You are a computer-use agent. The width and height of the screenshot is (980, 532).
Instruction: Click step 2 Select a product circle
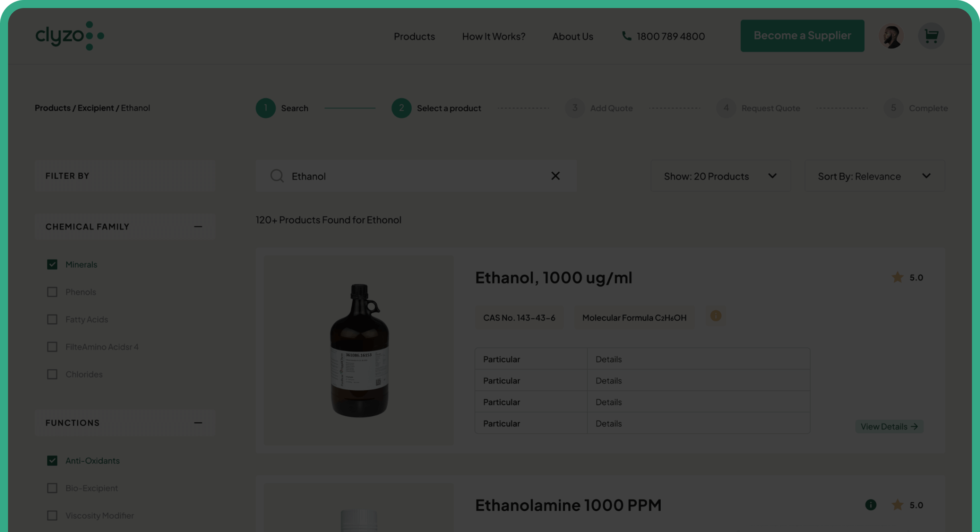pos(401,108)
